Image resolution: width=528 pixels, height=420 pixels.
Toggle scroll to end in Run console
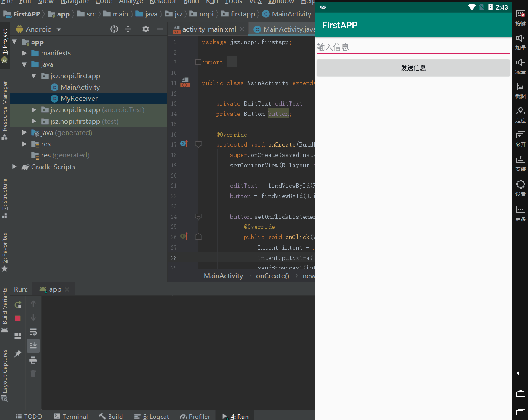click(33, 345)
